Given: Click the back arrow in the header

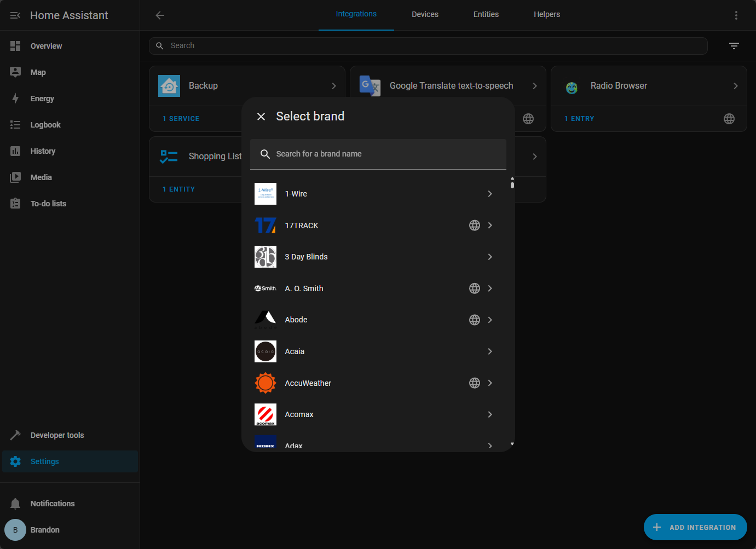Looking at the screenshot, I should 160,15.
